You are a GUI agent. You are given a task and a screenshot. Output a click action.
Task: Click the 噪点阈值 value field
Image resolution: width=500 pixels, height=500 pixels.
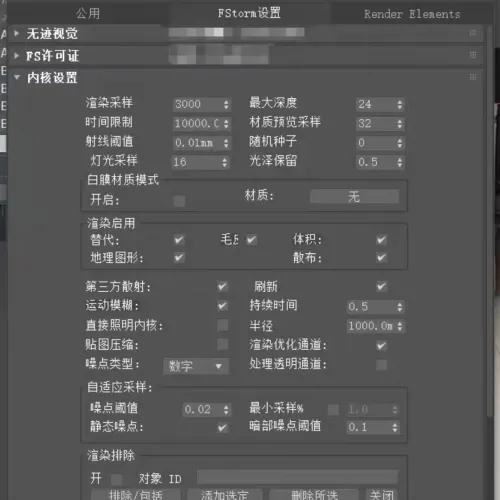pos(202,409)
